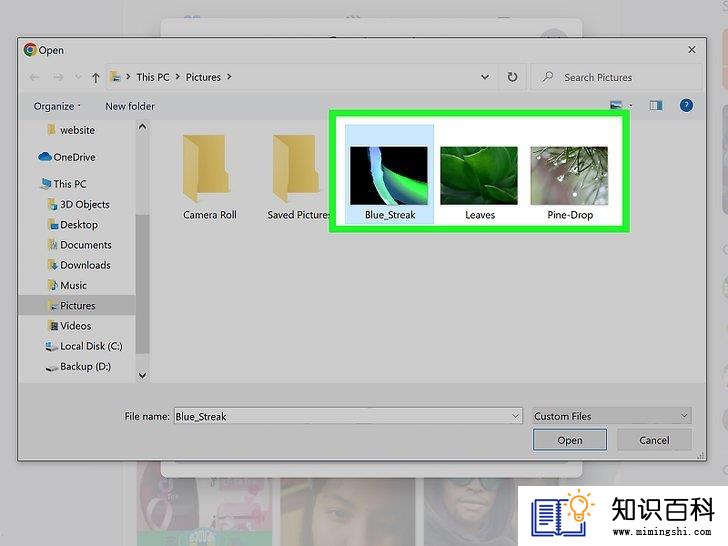Close the Open dialog

click(x=692, y=50)
